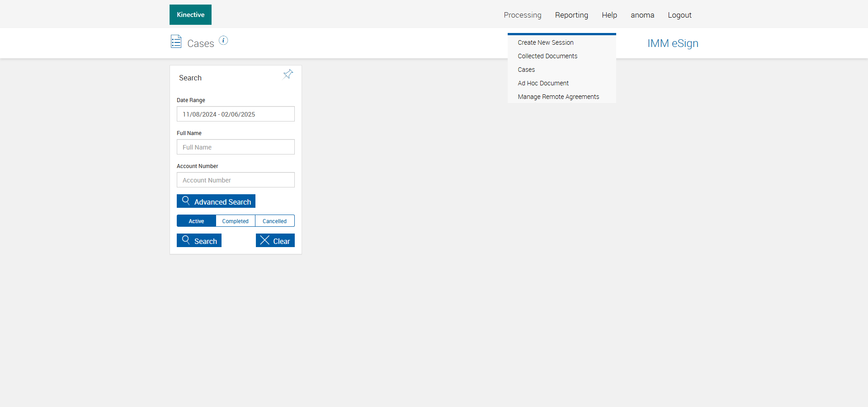Viewport: 868px width, 407px height.
Task: Click the Cases list icon beside title
Action: pos(176,42)
